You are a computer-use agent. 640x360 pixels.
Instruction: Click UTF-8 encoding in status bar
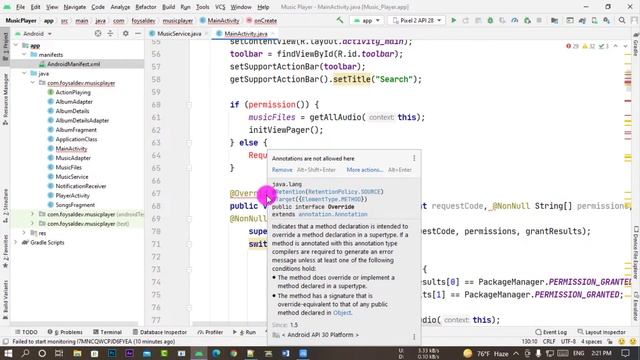click(568, 342)
